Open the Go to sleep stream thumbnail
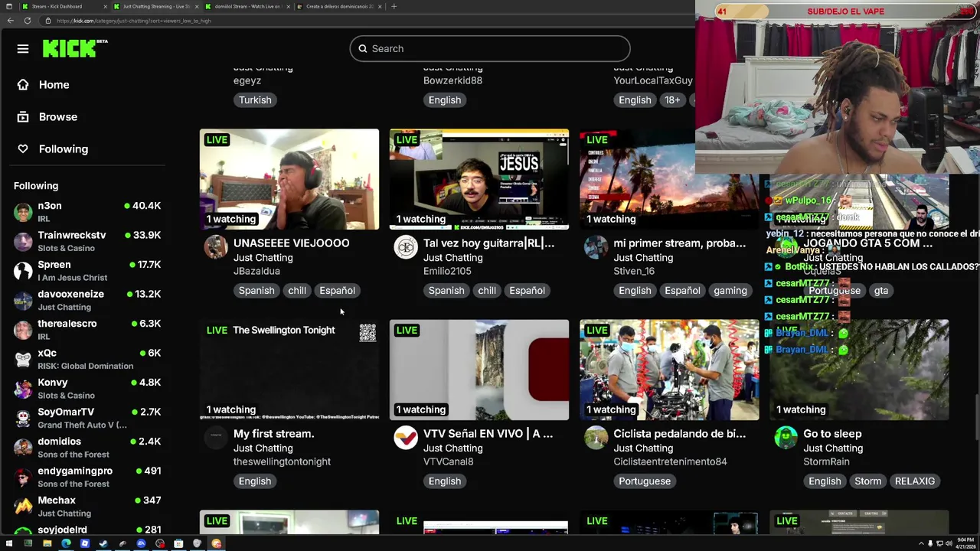The height and width of the screenshot is (551, 980). pyautogui.click(x=859, y=370)
